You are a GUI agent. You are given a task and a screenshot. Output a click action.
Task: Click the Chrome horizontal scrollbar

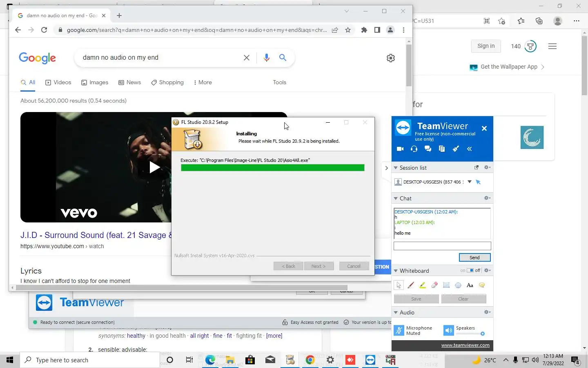182,288
